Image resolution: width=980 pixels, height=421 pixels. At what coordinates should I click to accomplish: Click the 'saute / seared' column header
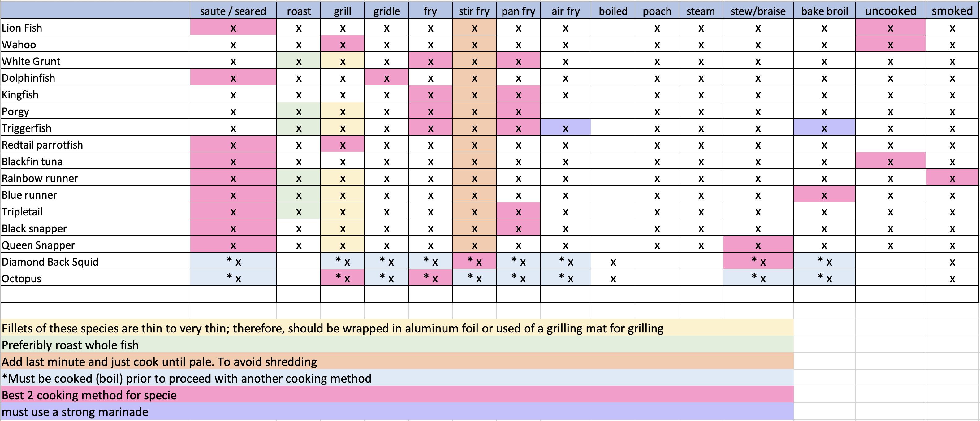click(x=233, y=11)
